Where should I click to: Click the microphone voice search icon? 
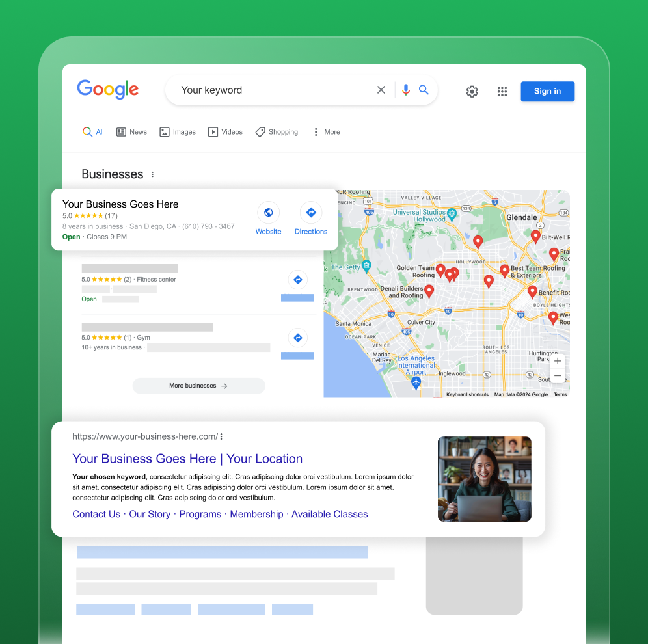(406, 90)
